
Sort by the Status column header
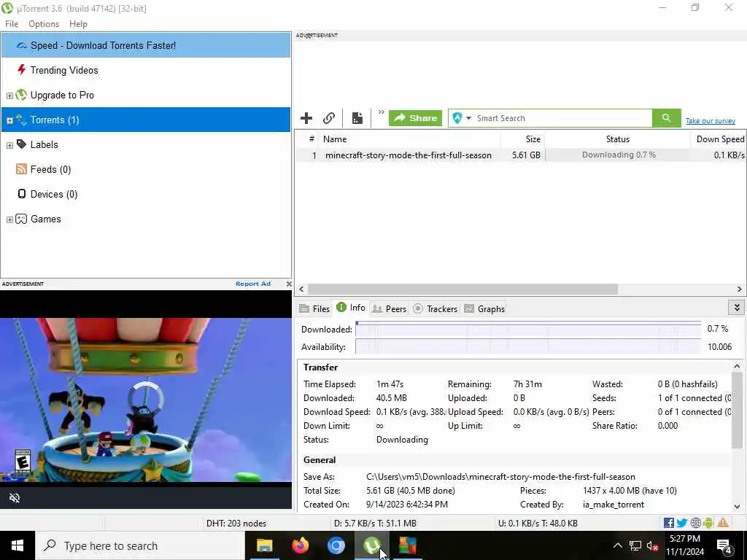coord(617,139)
